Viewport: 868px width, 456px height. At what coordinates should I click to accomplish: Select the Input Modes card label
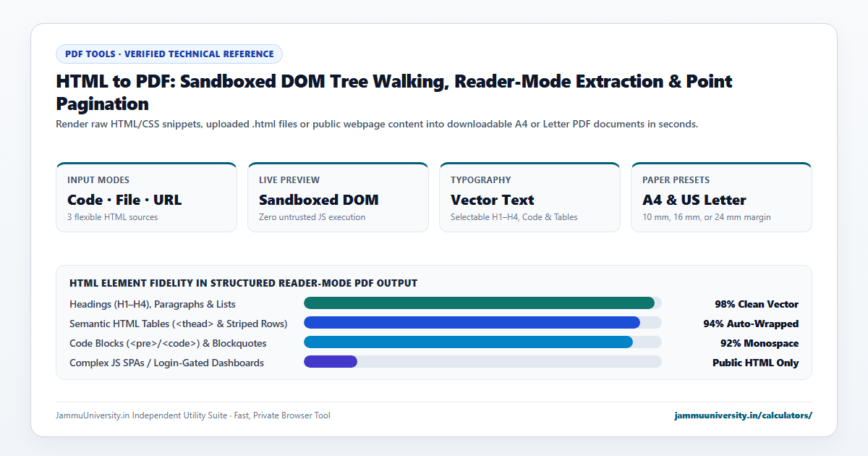coord(98,180)
